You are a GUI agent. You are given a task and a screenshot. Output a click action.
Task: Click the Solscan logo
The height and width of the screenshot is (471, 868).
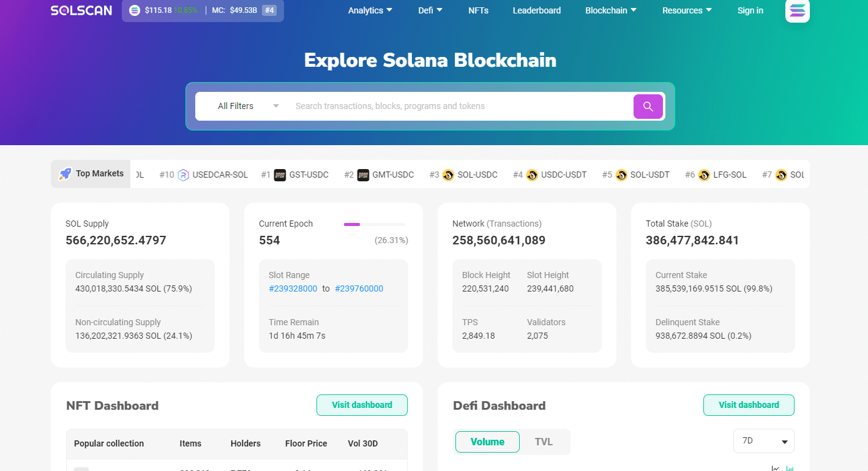point(81,10)
